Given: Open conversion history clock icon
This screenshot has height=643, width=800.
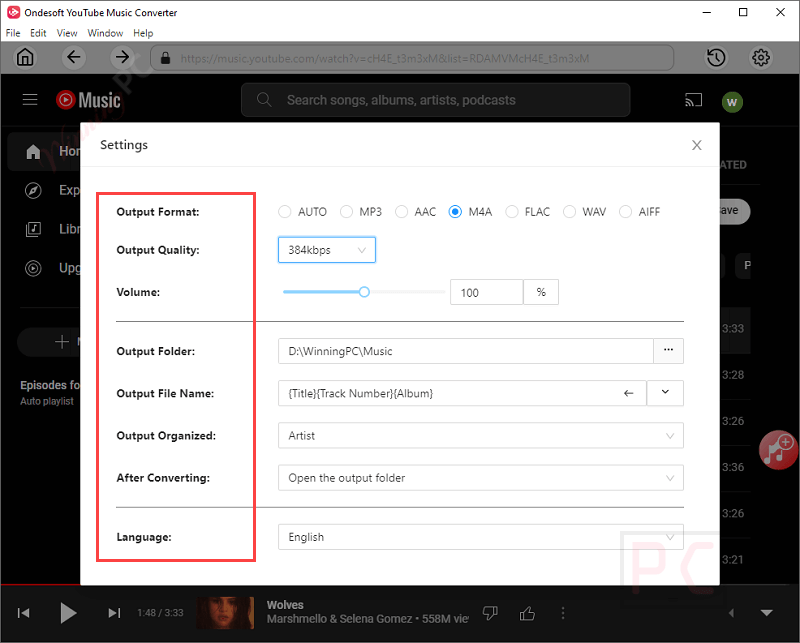Looking at the screenshot, I should coord(716,57).
